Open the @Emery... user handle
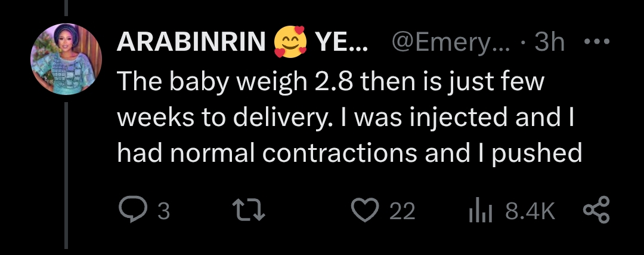The height and width of the screenshot is (255, 644). 451,42
